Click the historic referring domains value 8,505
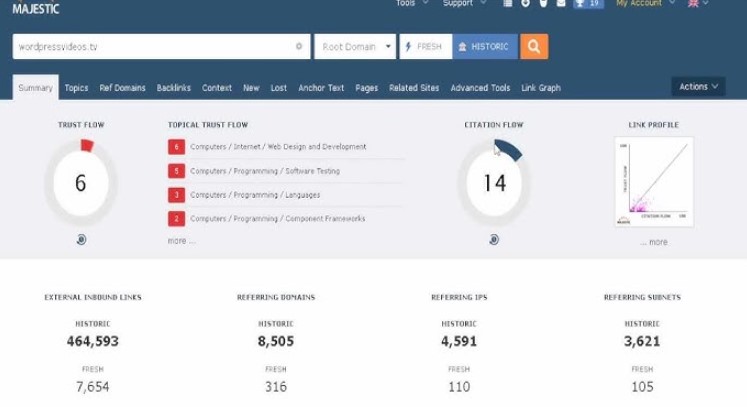Viewport: 747px width, 407px height. (x=276, y=341)
